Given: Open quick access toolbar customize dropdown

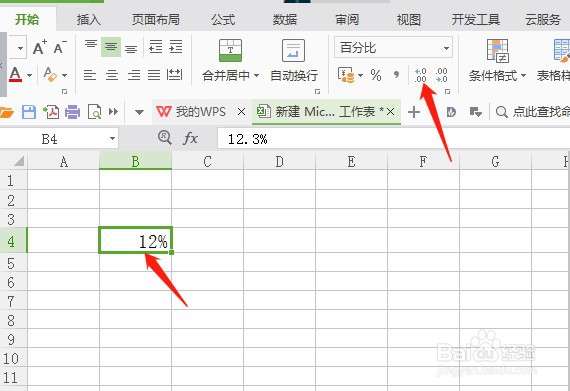Looking at the screenshot, I should coord(139,112).
